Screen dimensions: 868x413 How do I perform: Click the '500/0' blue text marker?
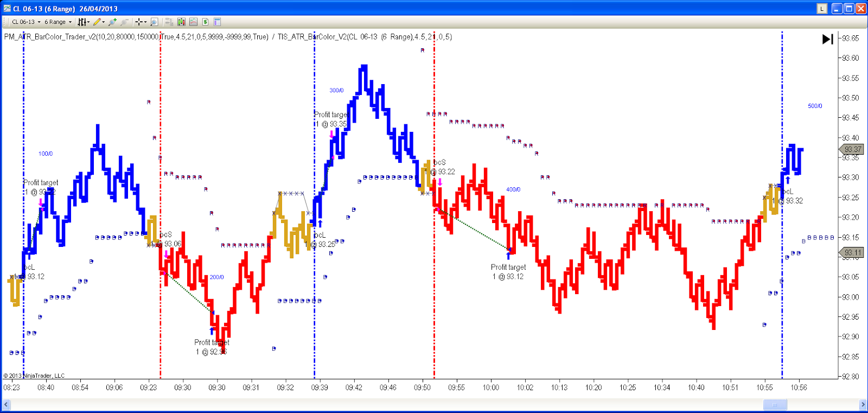point(815,106)
